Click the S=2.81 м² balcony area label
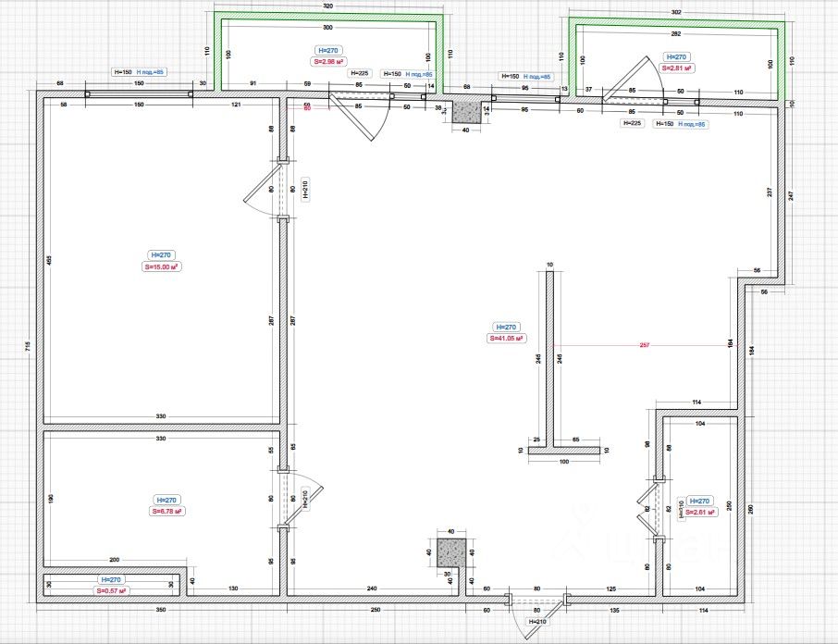838x644 pixels. 677,68
